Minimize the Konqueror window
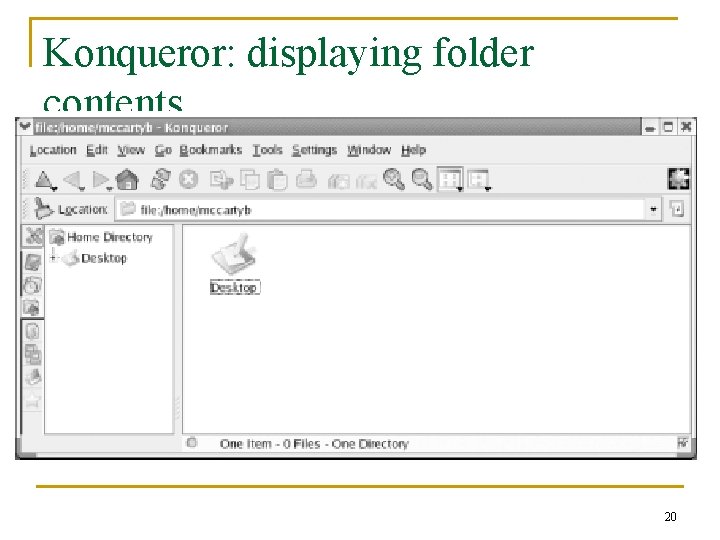The height and width of the screenshot is (540, 720). coord(649,127)
